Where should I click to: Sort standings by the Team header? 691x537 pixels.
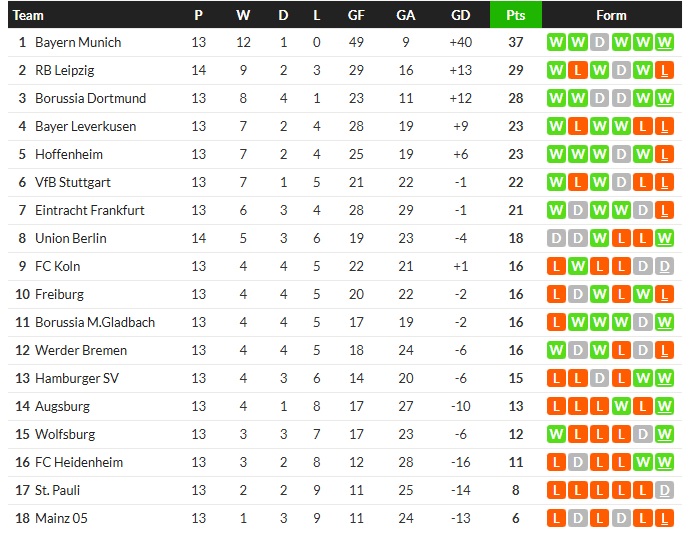point(29,15)
